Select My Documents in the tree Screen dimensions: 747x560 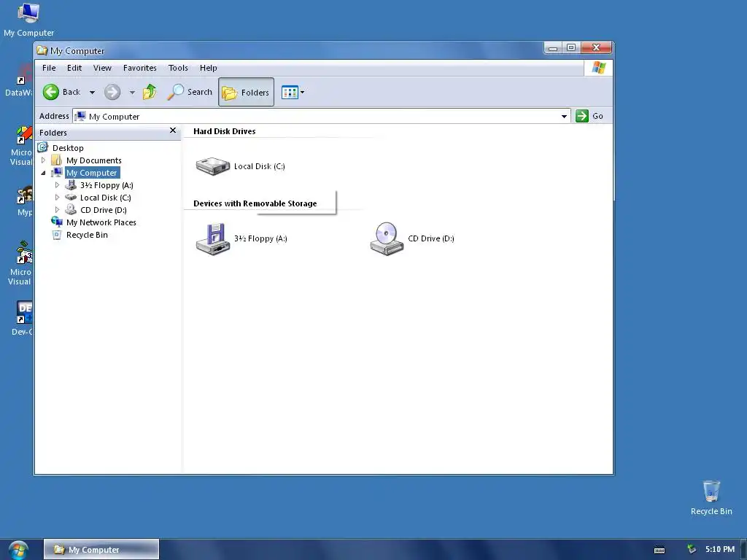coord(94,160)
